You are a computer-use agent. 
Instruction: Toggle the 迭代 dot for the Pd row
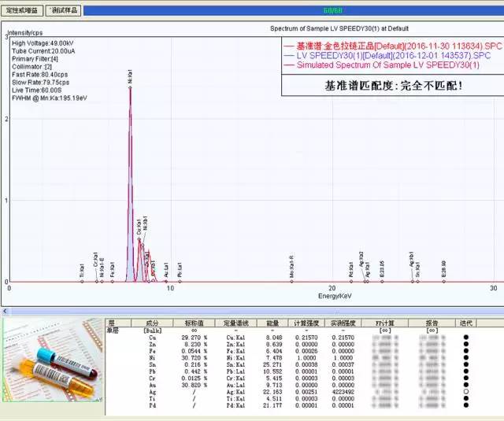click(x=466, y=405)
